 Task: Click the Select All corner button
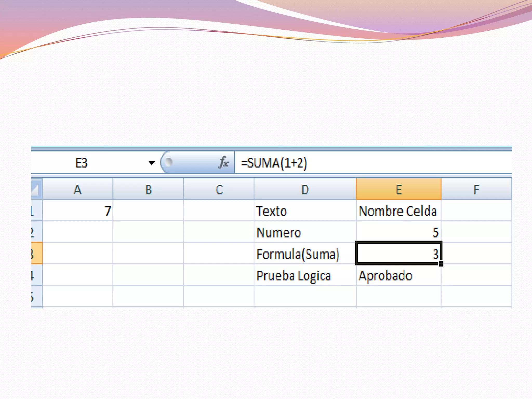click(x=36, y=189)
